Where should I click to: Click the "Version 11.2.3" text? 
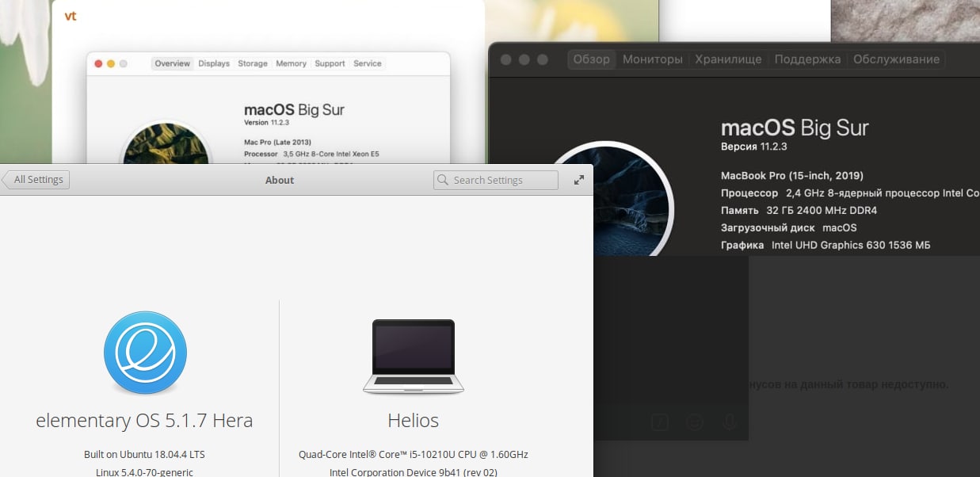click(268, 123)
